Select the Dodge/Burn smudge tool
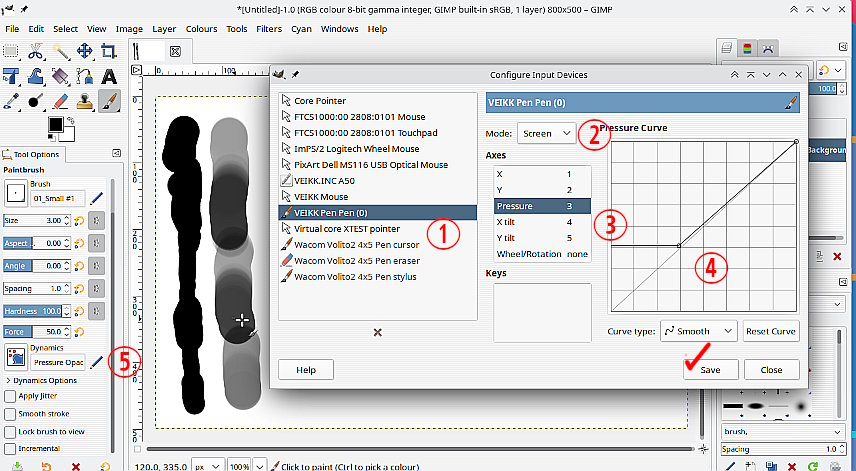This screenshot has height=471, width=856. coord(35,101)
